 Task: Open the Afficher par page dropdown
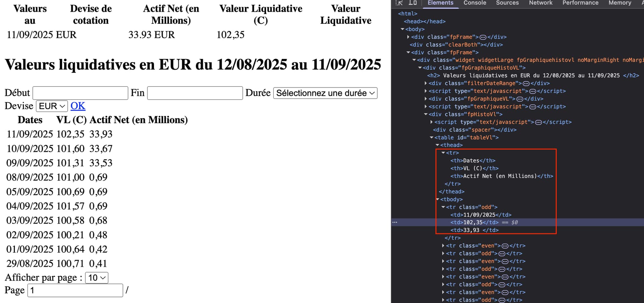(97, 278)
